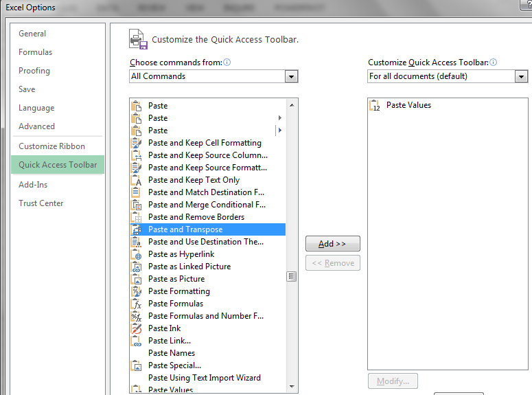This screenshot has height=395, width=532.
Task: Click the Paste and Use Destination Theme icon
Action: pos(137,242)
